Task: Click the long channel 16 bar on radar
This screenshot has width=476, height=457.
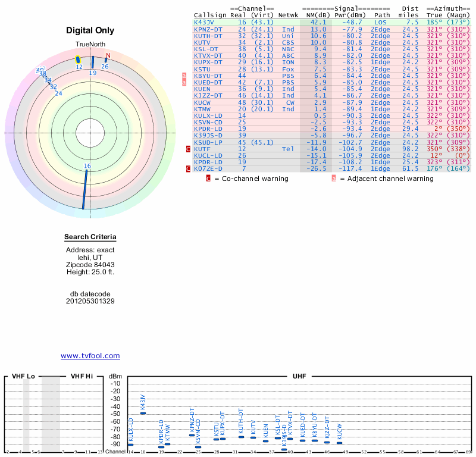Action: [85, 190]
